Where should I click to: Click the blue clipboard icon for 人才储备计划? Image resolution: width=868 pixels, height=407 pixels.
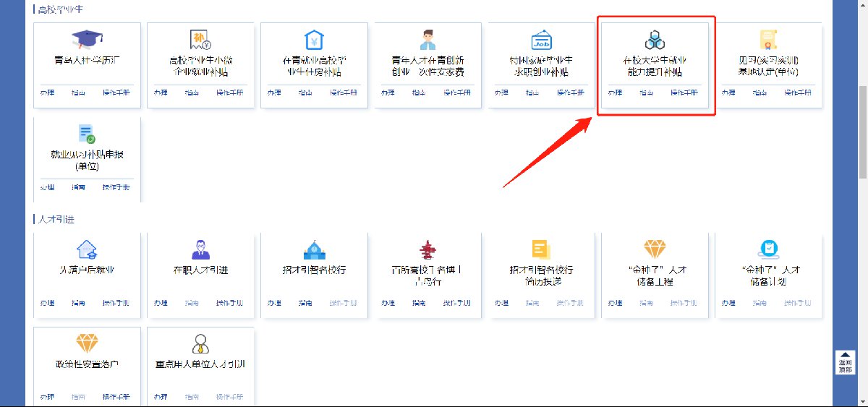click(x=768, y=249)
